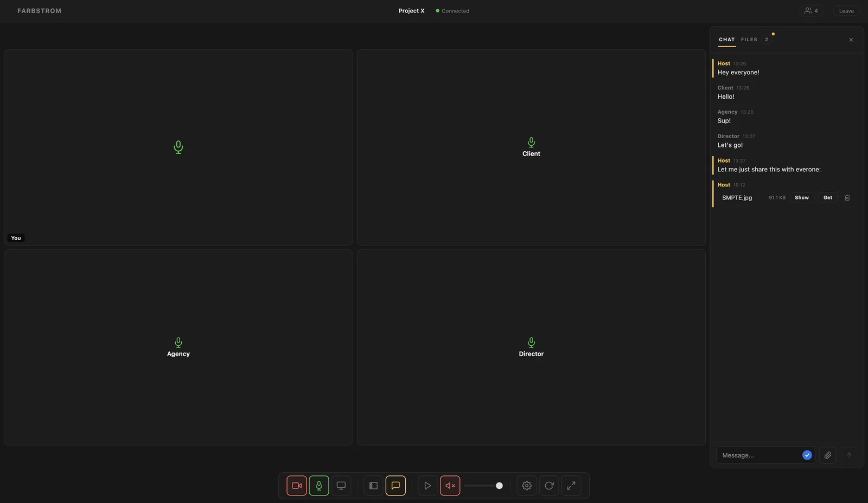868x503 pixels.
Task: Click the files count badge 2
Action: click(x=767, y=40)
